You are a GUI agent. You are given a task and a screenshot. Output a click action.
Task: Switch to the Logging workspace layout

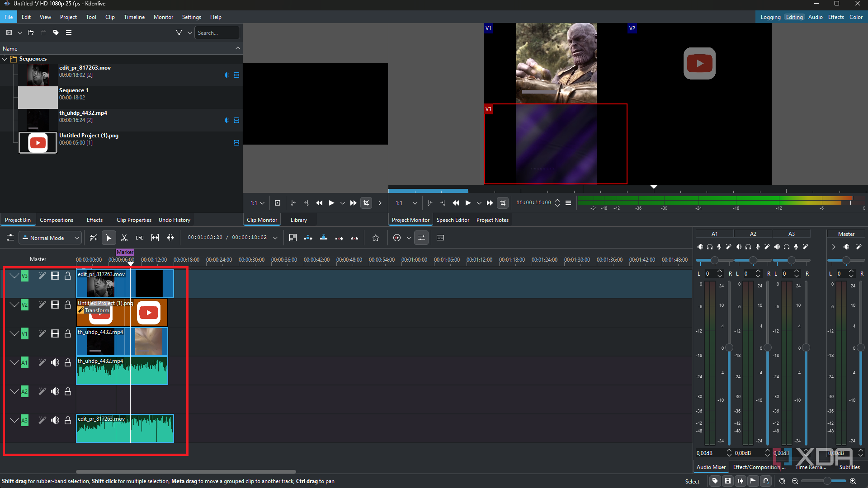(770, 17)
